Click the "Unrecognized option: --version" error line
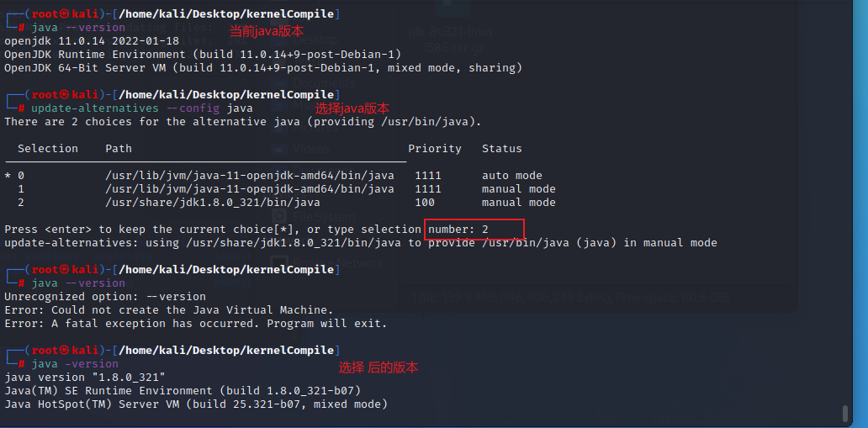Image resolution: width=868 pixels, height=428 pixels. pyautogui.click(x=105, y=297)
